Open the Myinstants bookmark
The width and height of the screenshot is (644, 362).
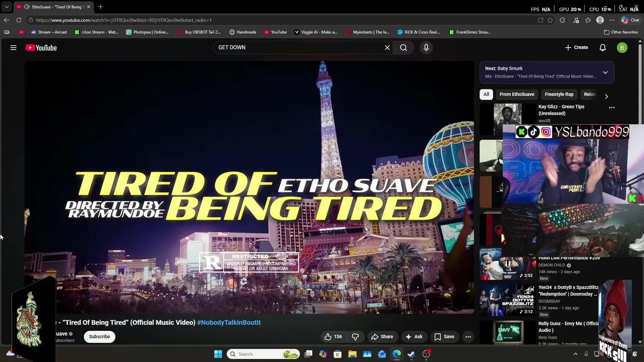click(x=367, y=32)
